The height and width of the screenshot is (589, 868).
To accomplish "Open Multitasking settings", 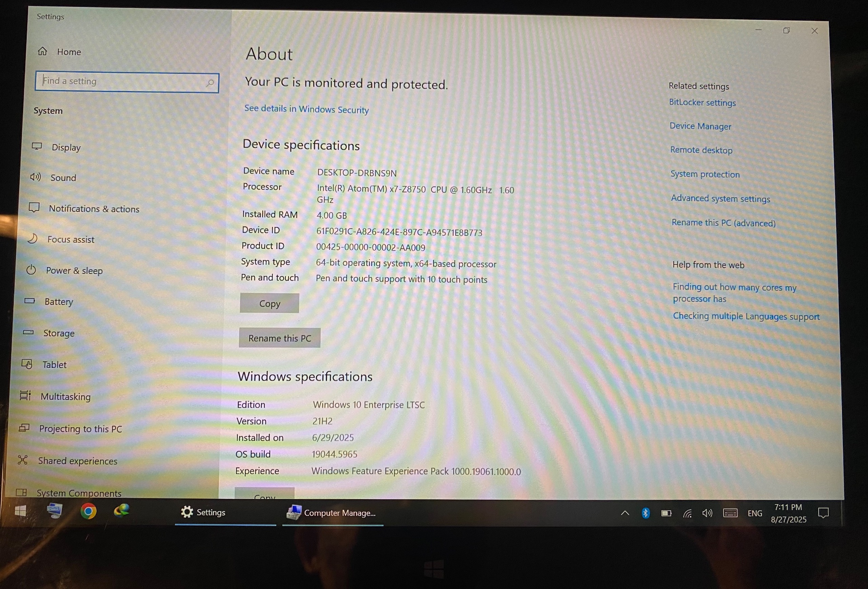I will (x=55, y=396).
